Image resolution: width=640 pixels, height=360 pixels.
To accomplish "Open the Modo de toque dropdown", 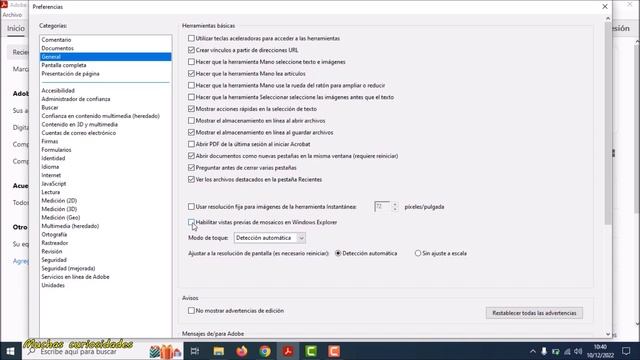I will coord(269,238).
